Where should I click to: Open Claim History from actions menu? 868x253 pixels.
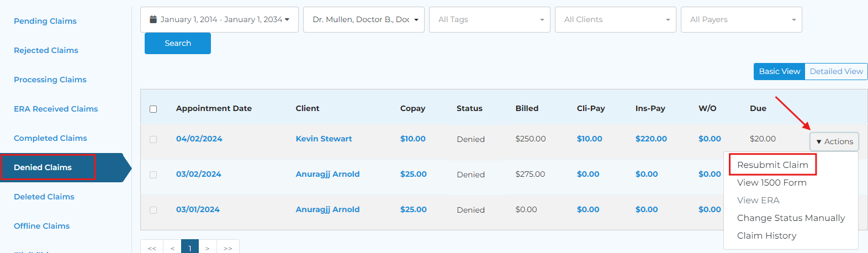coord(766,235)
